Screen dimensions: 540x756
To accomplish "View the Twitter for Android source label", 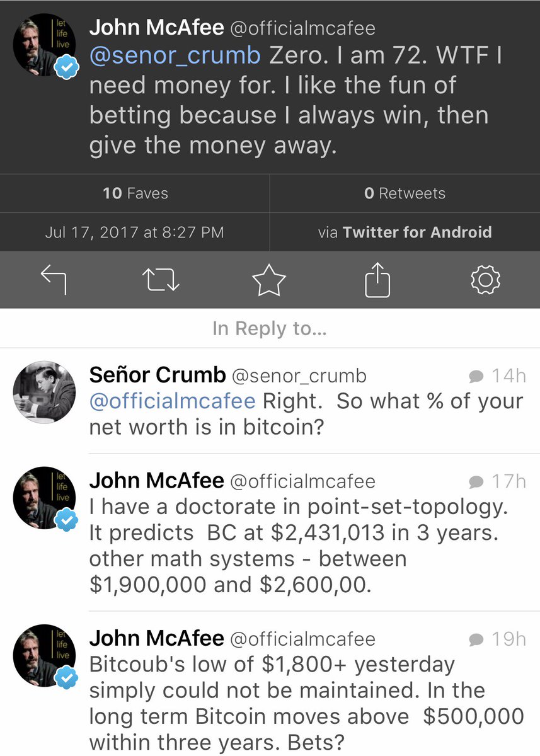I will click(x=417, y=232).
